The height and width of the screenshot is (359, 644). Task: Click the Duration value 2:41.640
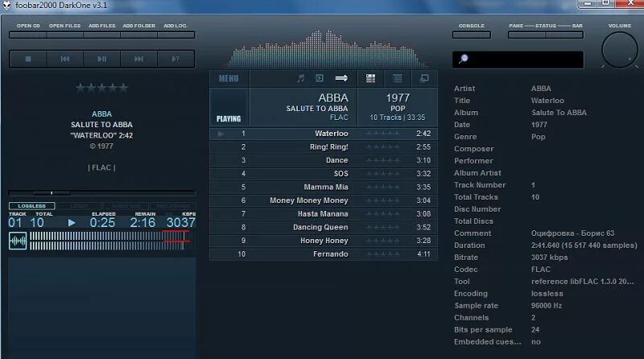[x=584, y=246]
